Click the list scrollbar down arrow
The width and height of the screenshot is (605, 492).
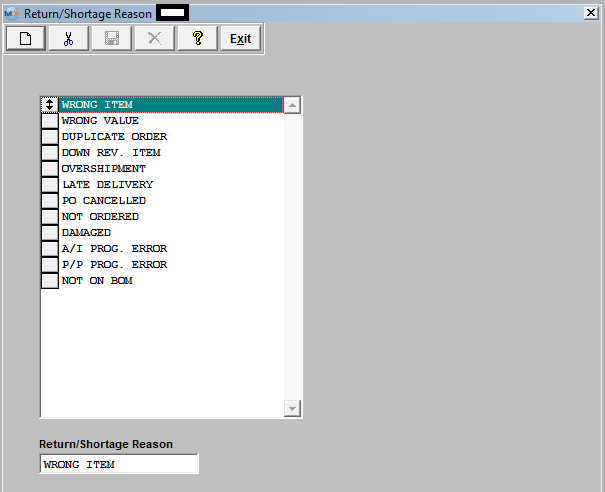click(292, 408)
